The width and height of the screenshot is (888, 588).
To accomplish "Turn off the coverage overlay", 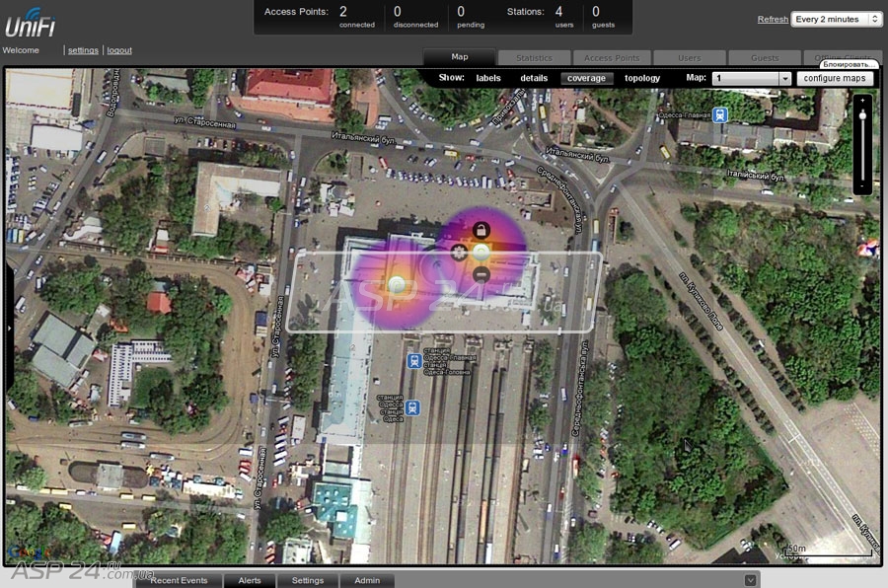I will [x=586, y=78].
